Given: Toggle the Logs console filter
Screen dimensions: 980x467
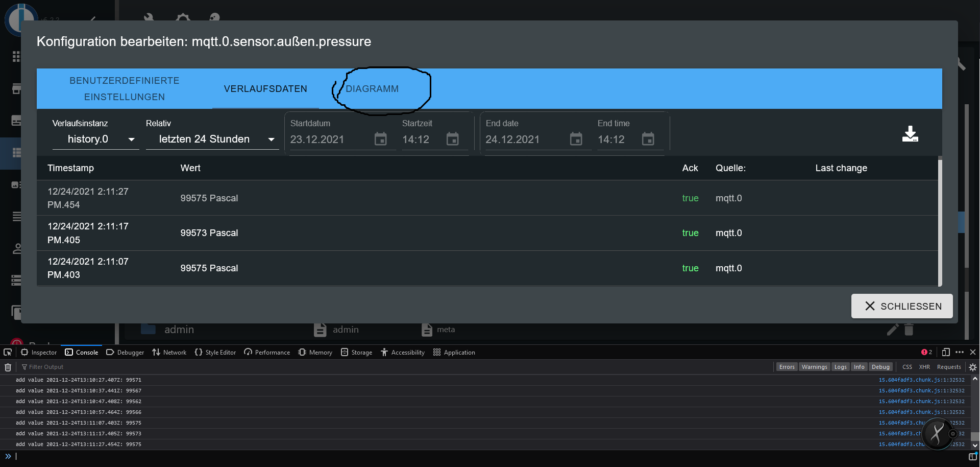Looking at the screenshot, I should (x=840, y=367).
